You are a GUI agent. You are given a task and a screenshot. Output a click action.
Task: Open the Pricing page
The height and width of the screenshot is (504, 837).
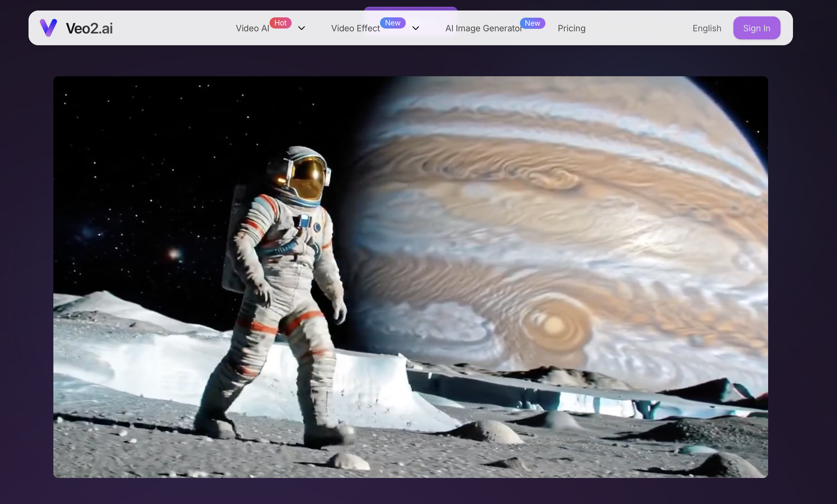[571, 28]
